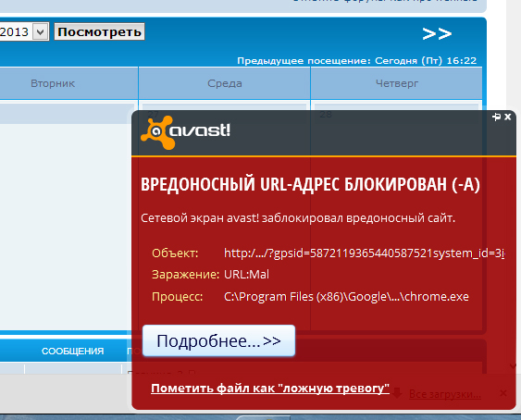Image resolution: width=521 pixels, height=420 pixels.
Task: Click the 'Пометить файл как ложную тревогу' link
Action: (270, 389)
